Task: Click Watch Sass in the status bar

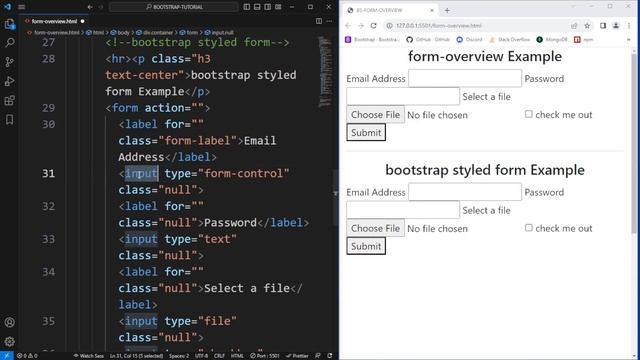Action: [88, 356]
